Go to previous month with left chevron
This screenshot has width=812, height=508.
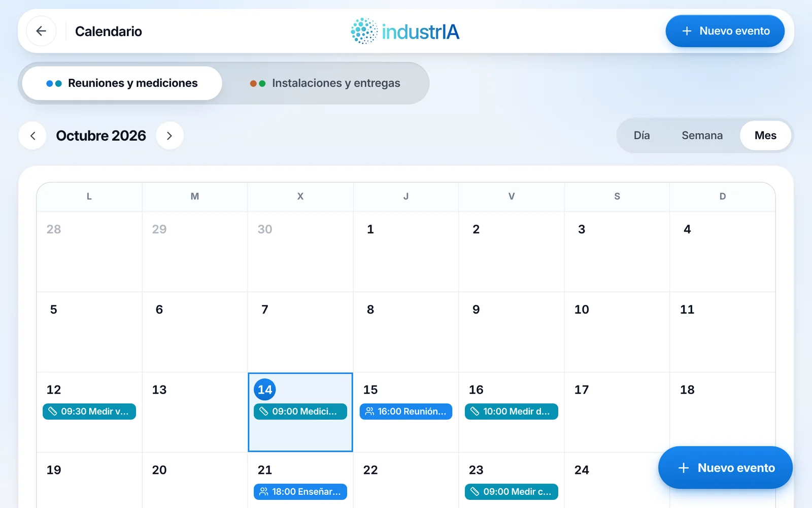click(33, 136)
